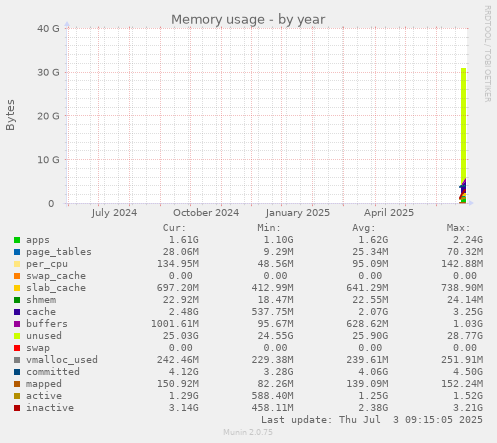The image size is (497, 443).
Task: Click the inactive legend label
Action: (50, 408)
